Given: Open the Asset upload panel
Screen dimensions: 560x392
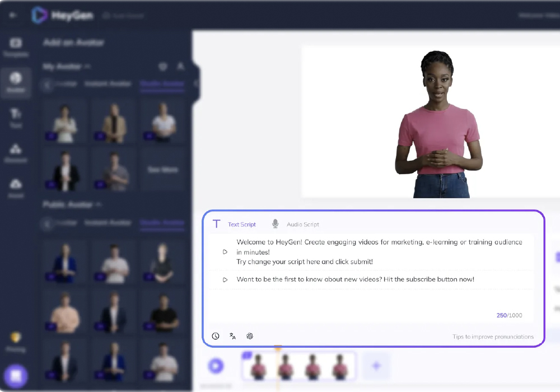Looking at the screenshot, I should tap(16, 187).
